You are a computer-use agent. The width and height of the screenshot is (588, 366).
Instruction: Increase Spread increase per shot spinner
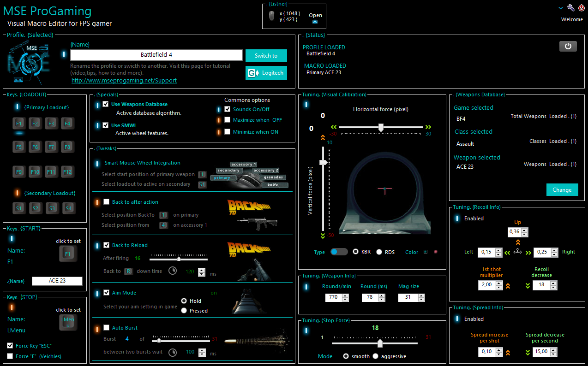[499, 350]
